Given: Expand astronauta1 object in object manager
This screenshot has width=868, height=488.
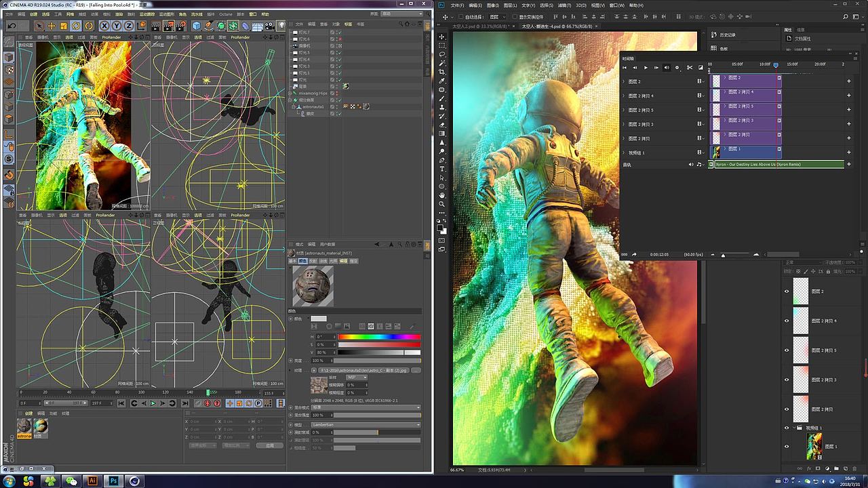Looking at the screenshot, I should click(x=294, y=106).
